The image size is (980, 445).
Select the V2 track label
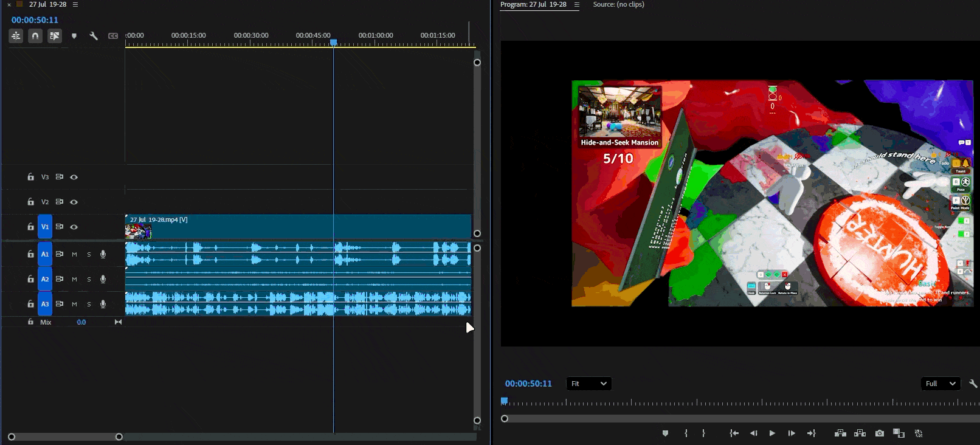click(x=45, y=202)
